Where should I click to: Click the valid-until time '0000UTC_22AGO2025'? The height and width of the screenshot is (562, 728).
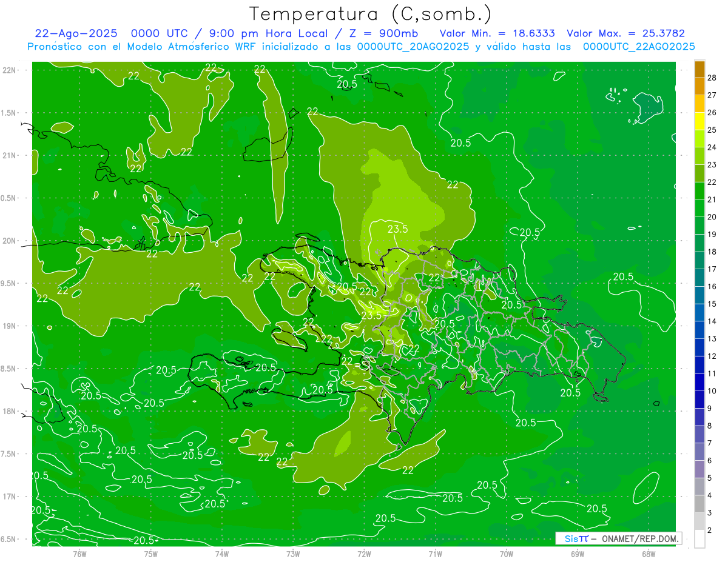point(639,47)
